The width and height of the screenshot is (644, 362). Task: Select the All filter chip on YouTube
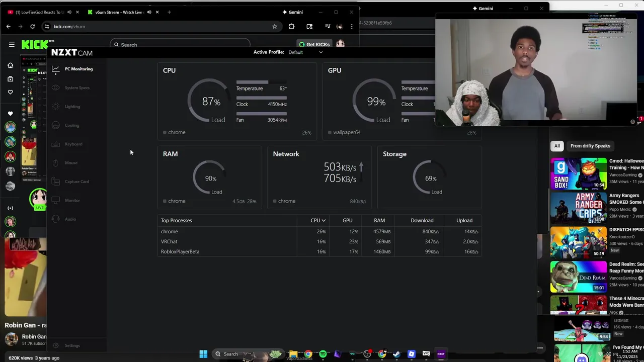[557, 146]
